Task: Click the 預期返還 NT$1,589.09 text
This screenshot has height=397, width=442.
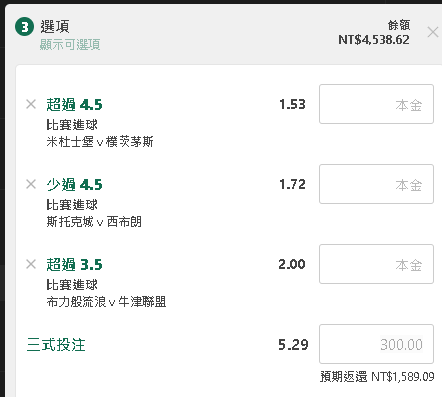Action: pyautogui.click(x=377, y=377)
